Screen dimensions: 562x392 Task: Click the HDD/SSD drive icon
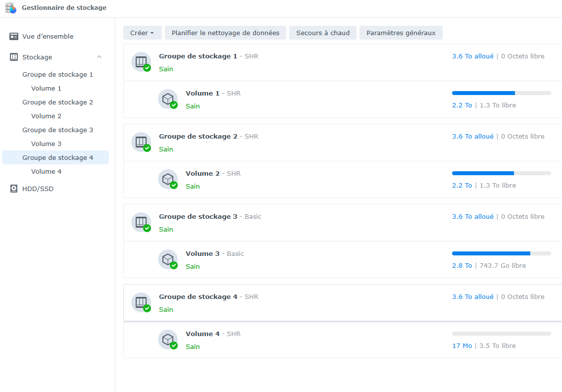click(x=14, y=189)
